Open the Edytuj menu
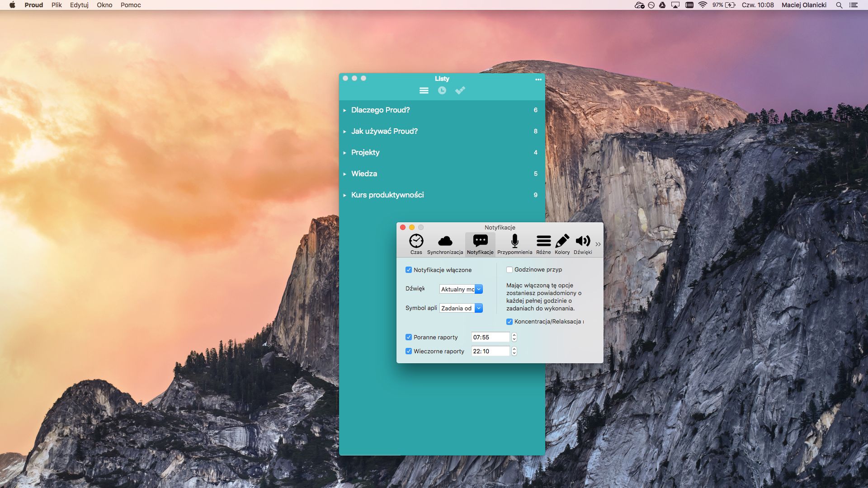 tap(79, 5)
